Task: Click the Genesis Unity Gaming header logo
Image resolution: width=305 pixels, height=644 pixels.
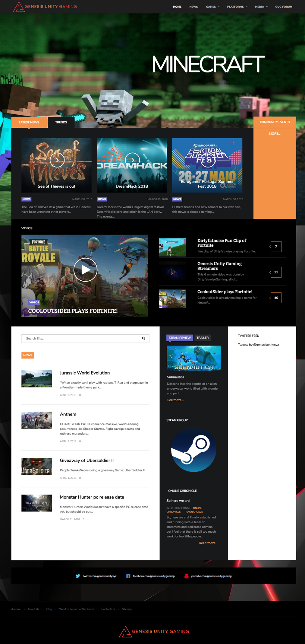Action: (x=45, y=7)
